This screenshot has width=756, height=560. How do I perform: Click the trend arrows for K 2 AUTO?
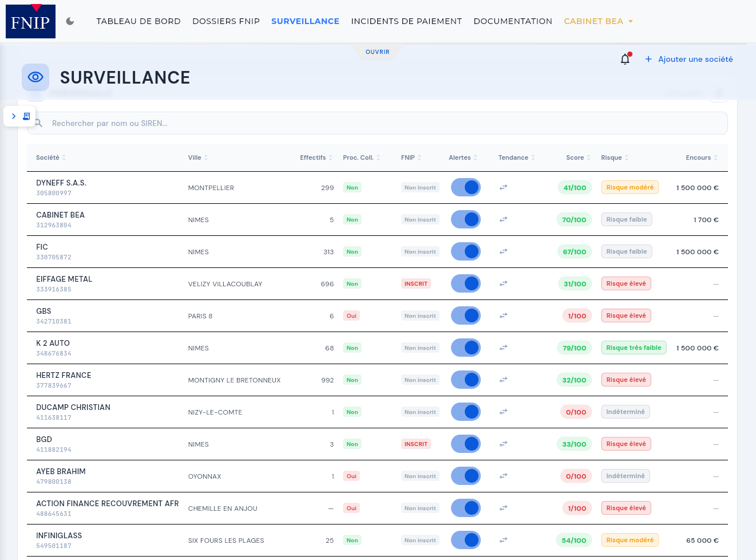click(x=504, y=348)
